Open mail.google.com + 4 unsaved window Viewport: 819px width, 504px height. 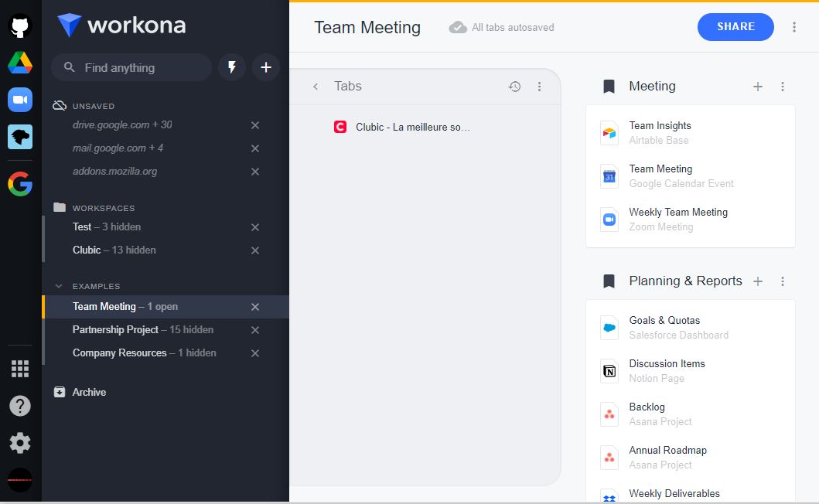tap(118, 148)
